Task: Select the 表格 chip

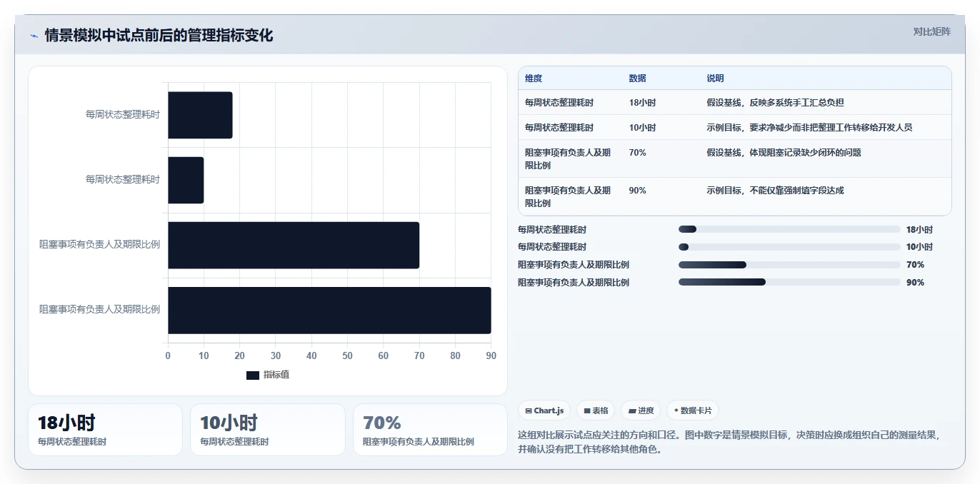Action: (x=596, y=410)
